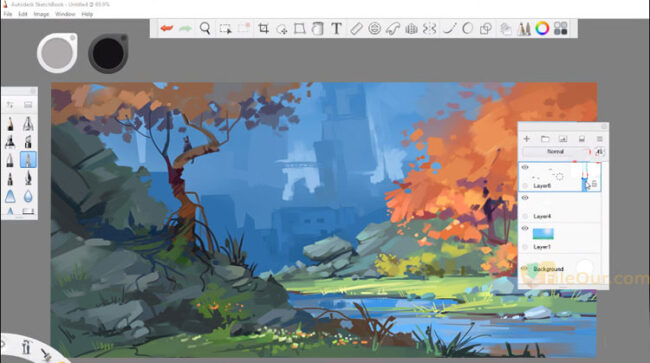Open the layer panel hamburger menu
650x363 pixels.
coord(599,139)
